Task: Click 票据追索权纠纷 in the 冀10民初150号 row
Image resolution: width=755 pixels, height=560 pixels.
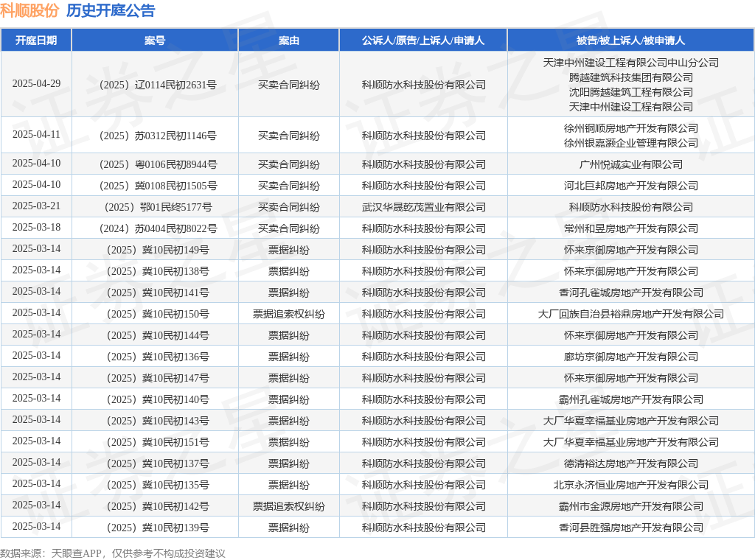Action: click(289, 314)
